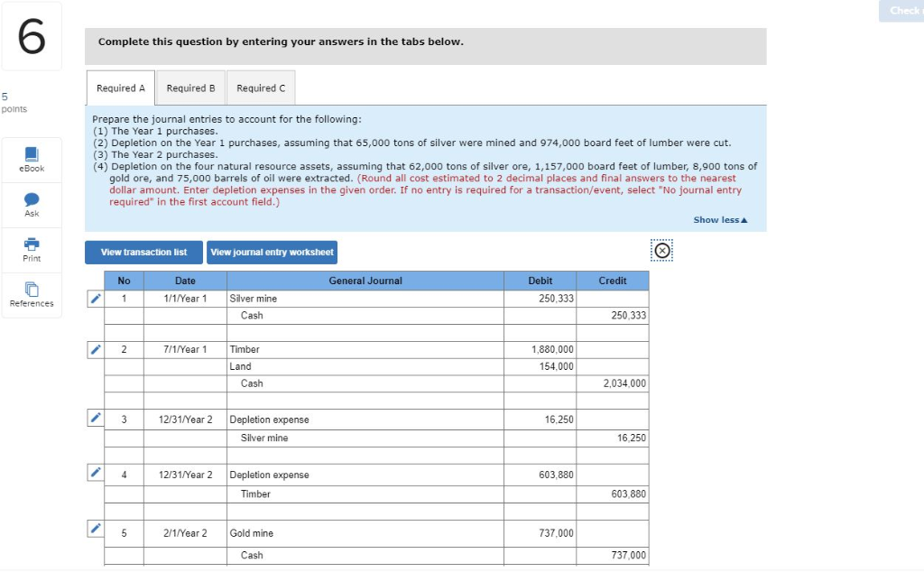Click the pencil icon for entry 3 Depletion expense

pyautogui.click(x=95, y=418)
